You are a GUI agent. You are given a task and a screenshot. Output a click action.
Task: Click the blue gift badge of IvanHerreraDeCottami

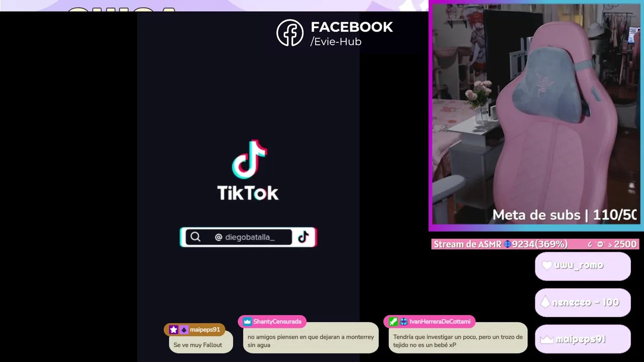click(x=404, y=322)
